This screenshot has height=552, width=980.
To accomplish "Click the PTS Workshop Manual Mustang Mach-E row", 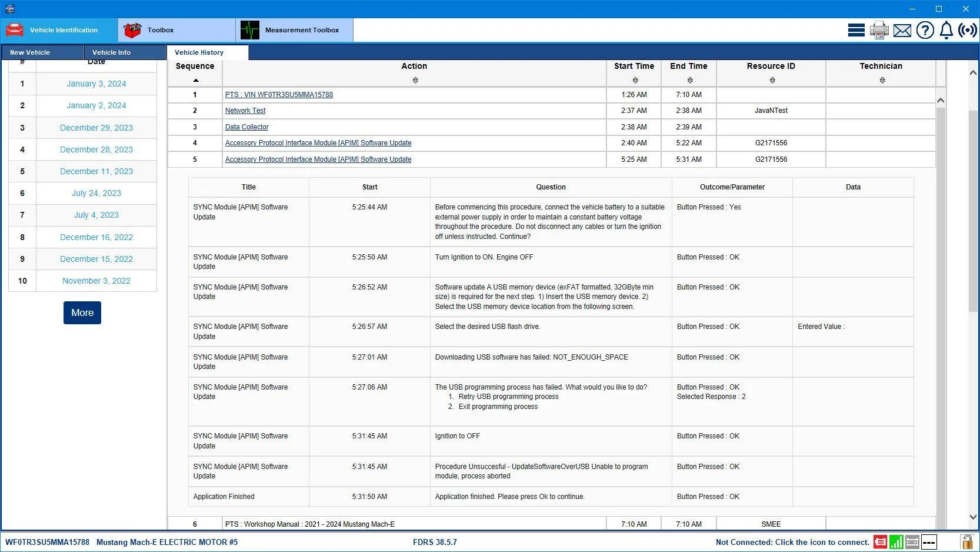I will coord(552,524).
